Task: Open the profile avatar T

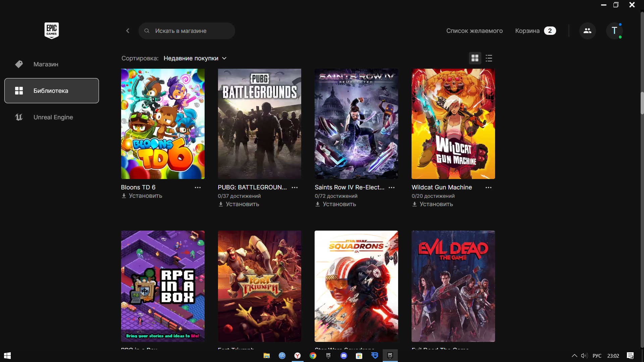Action: (614, 31)
